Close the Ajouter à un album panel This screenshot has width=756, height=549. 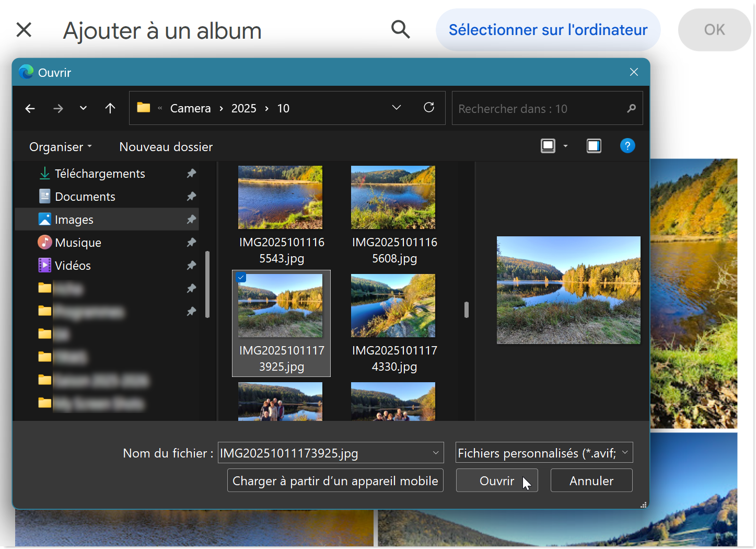(x=24, y=30)
